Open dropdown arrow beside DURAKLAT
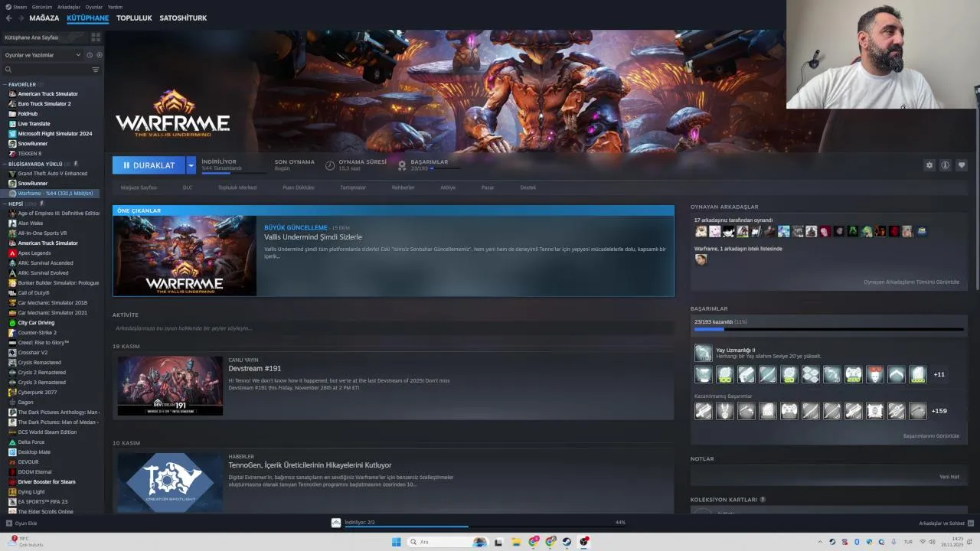Viewport: 980px width, 551px height. [191, 165]
